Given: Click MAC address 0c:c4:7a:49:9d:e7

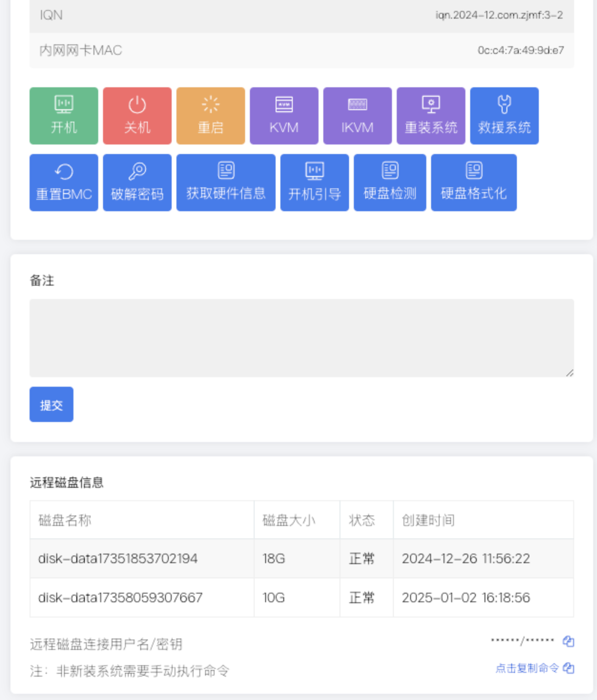Looking at the screenshot, I should [521, 50].
